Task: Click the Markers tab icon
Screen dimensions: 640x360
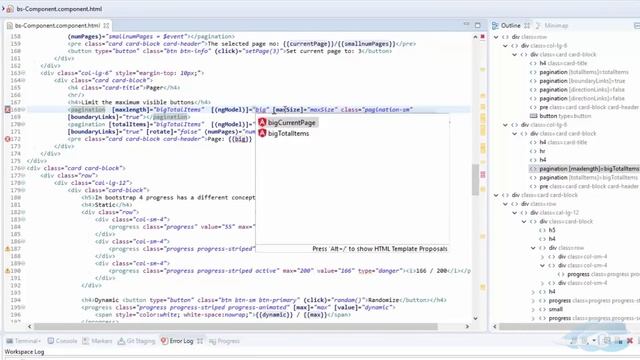Action: tap(86, 341)
